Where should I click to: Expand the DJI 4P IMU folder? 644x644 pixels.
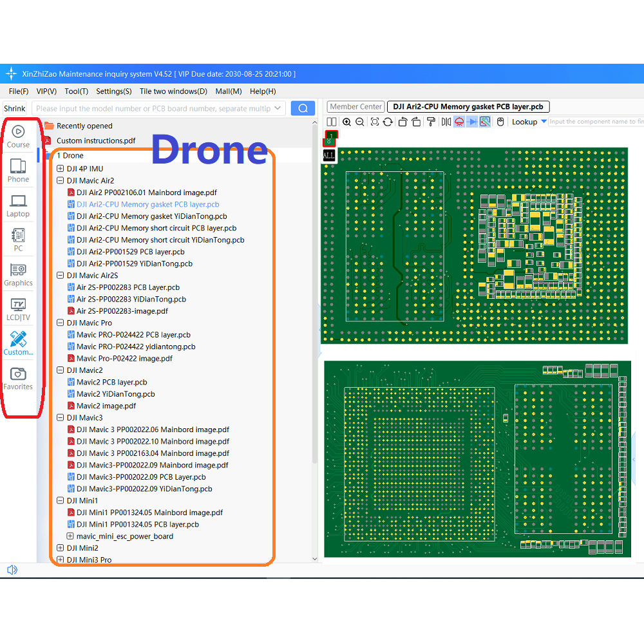click(x=60, y=168)
